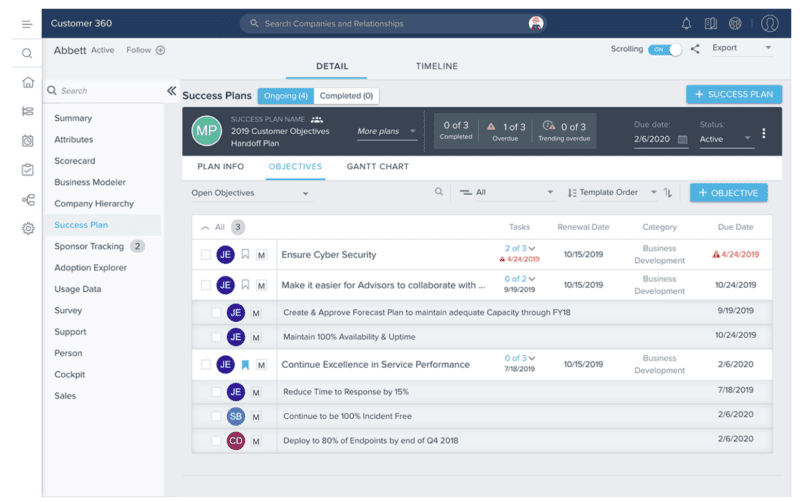800x502 pixels.
Task: Open the Open Objectives dropdown
Action: coord(250,193)
